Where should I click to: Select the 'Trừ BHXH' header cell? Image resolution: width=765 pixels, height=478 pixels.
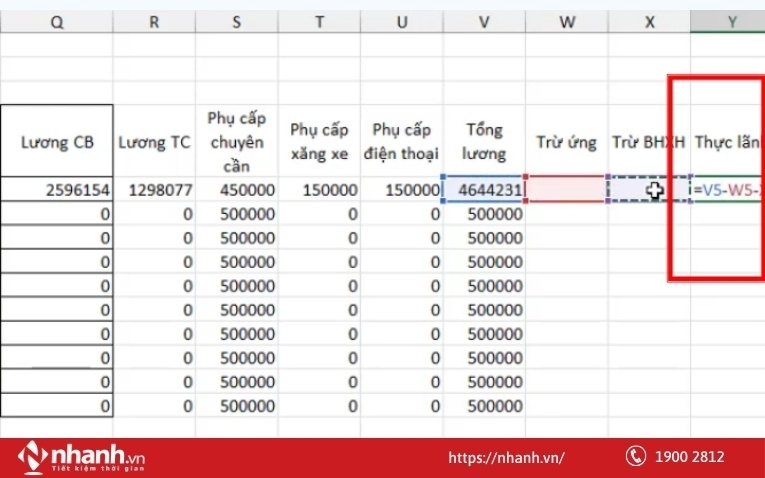(x=648, y=141)
